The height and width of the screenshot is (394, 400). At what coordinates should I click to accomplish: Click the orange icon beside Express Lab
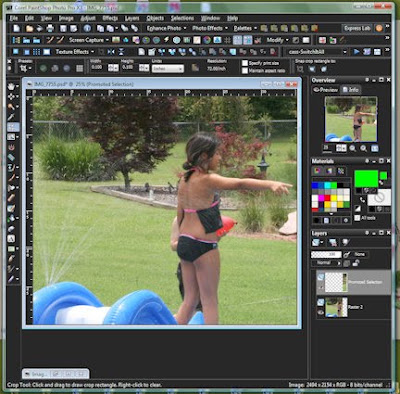[379, 28]
